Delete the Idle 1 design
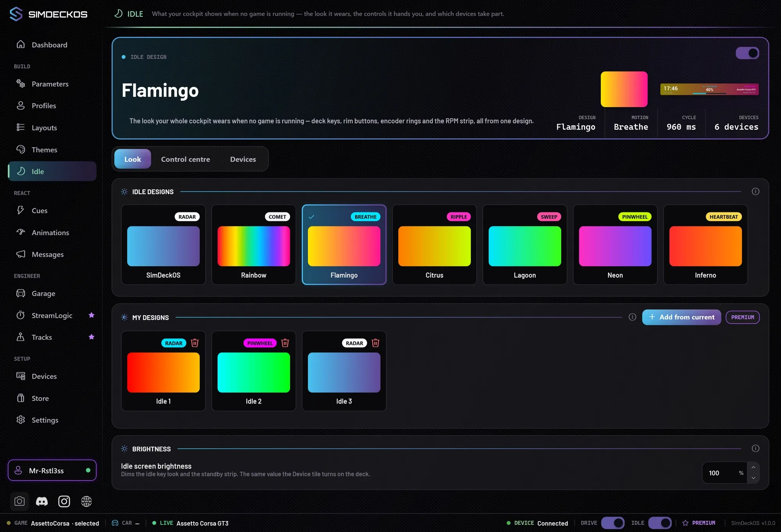The width and height of the screenshot is (781, 532). click(194, 343)
